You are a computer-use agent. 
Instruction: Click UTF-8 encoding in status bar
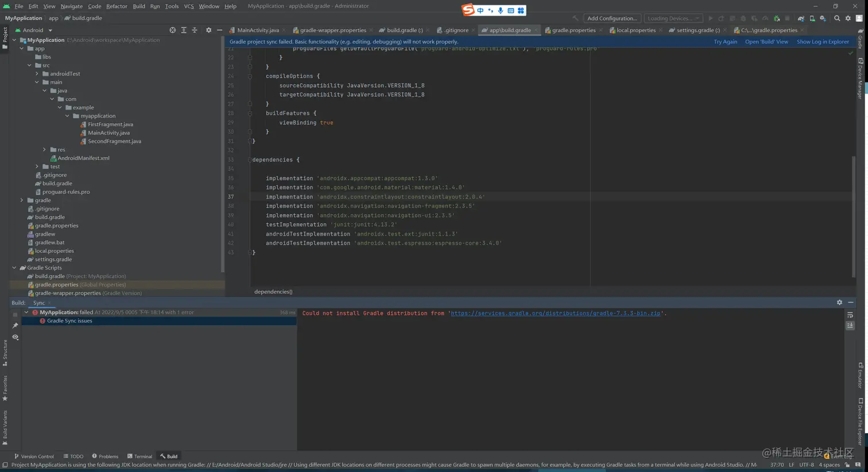807,465
